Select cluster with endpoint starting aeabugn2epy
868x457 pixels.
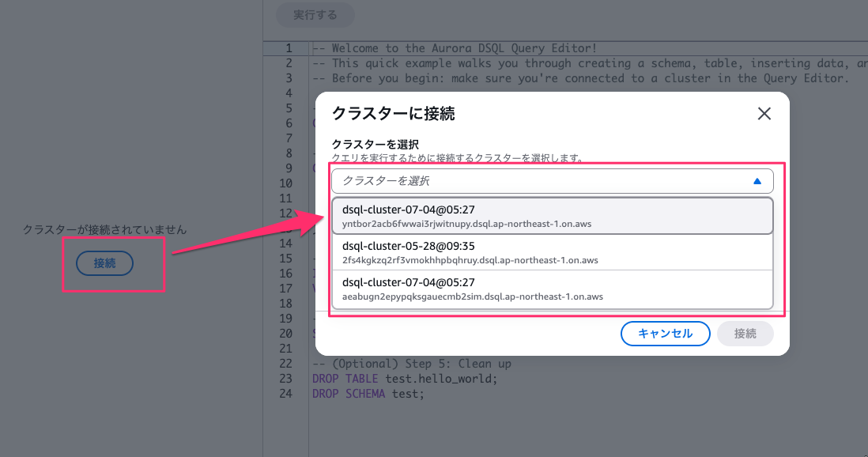551,289
